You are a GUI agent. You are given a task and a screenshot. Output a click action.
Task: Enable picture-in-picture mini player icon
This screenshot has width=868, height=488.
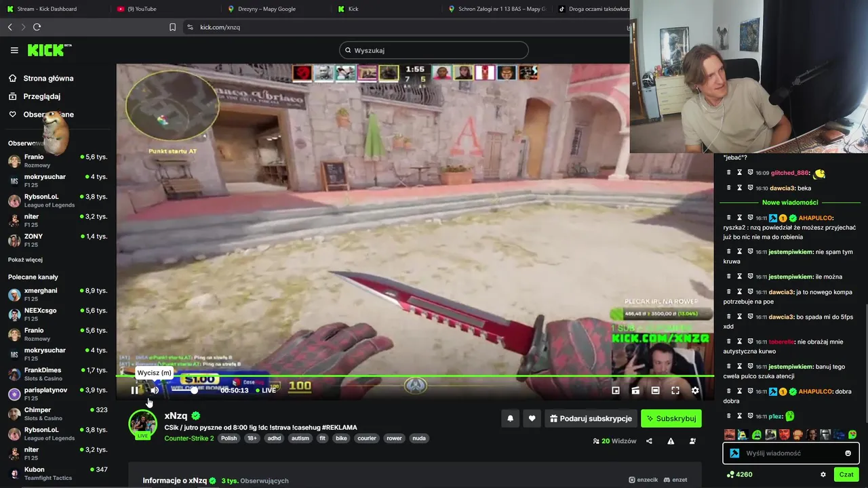(x=616, y=390)
